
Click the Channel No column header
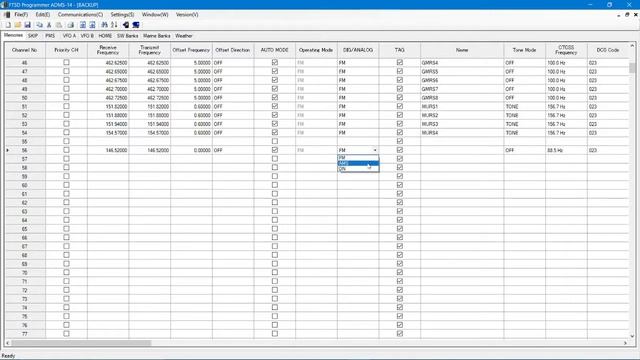pos(24,50)
